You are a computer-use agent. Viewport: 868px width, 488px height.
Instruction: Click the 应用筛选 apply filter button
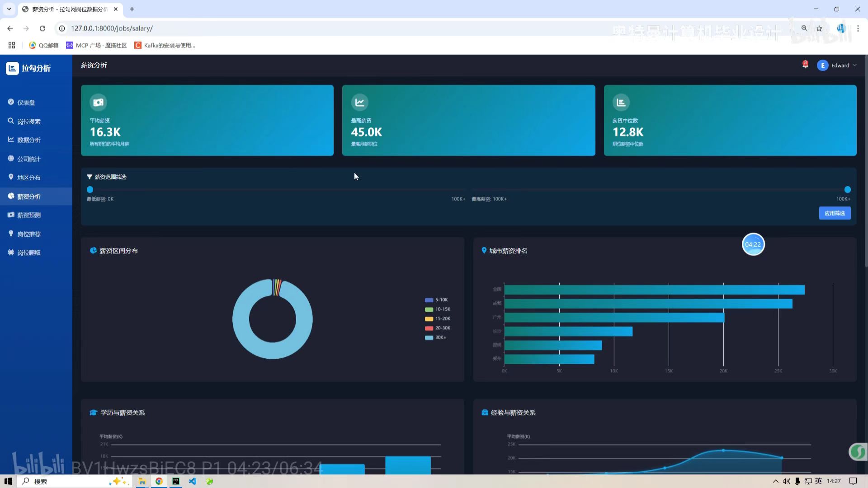(x=834, y=213)
